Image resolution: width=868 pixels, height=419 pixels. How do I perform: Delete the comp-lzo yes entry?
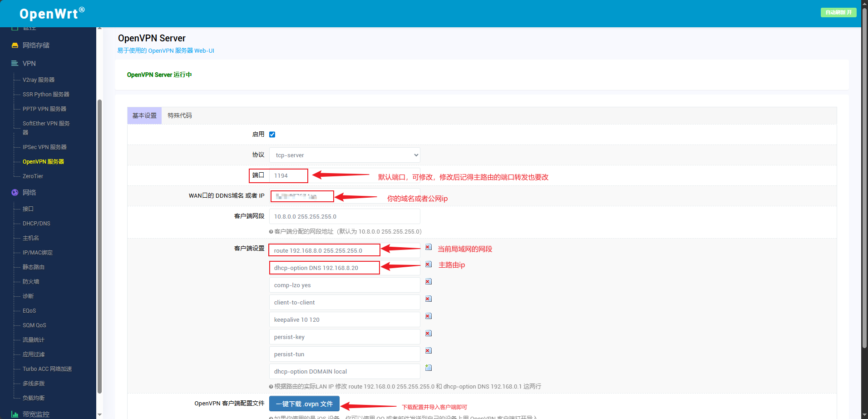tap(428, 282)
